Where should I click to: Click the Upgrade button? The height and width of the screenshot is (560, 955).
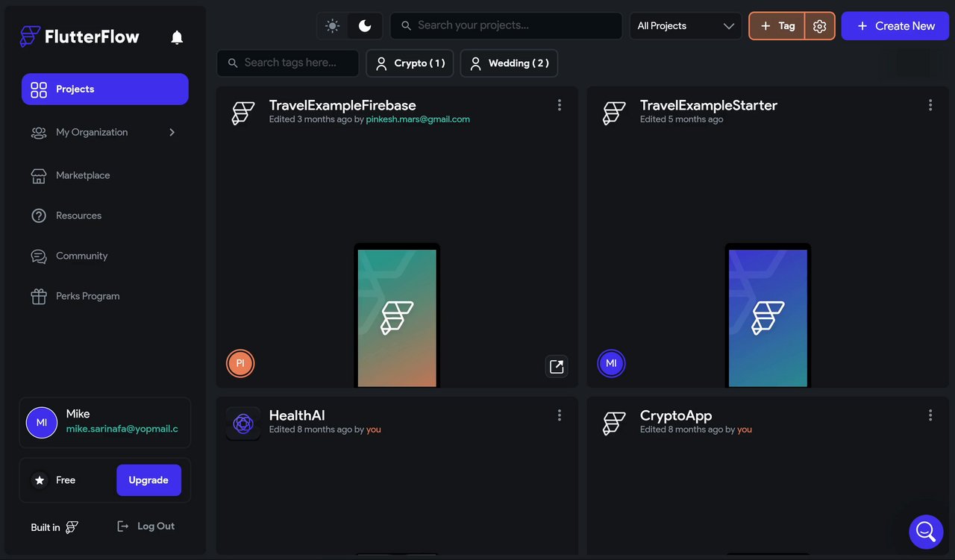(x=148, y=480)
